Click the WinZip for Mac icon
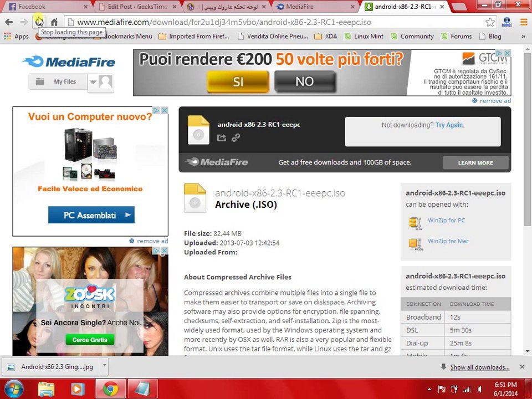This screenshot has height=399, width=532. click(x=415, y=244)
